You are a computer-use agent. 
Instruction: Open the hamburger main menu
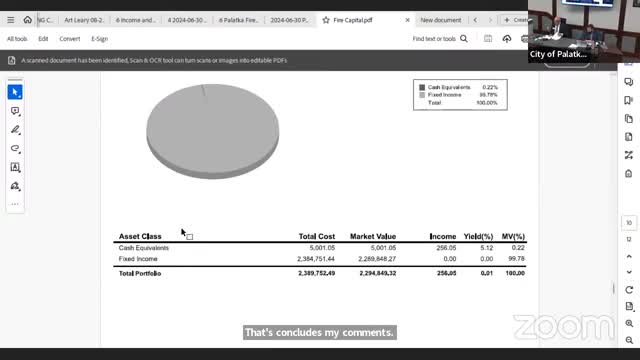tap(11, 20)
